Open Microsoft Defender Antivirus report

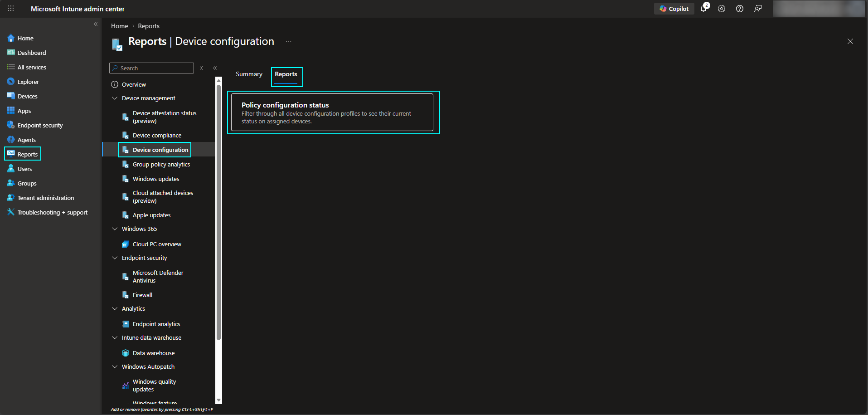tap(158, 277)
